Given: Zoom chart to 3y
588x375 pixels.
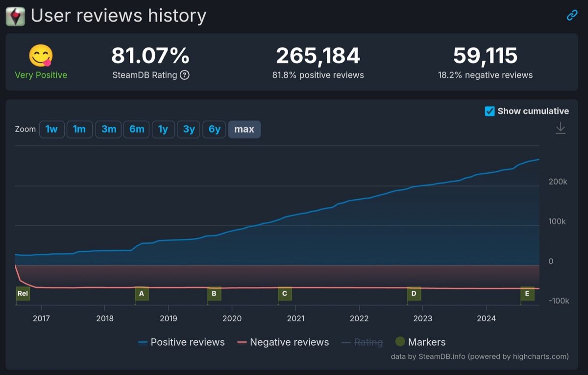Looking at the screenshot, I should (189, 129).
